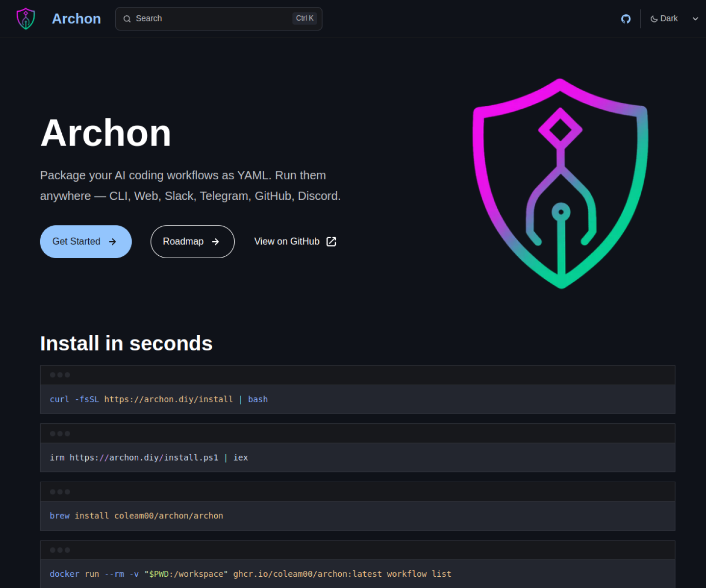Open the Dark theme selector dropdown
The height and width of the screenshot is (588, 706).
click(674, 19)
